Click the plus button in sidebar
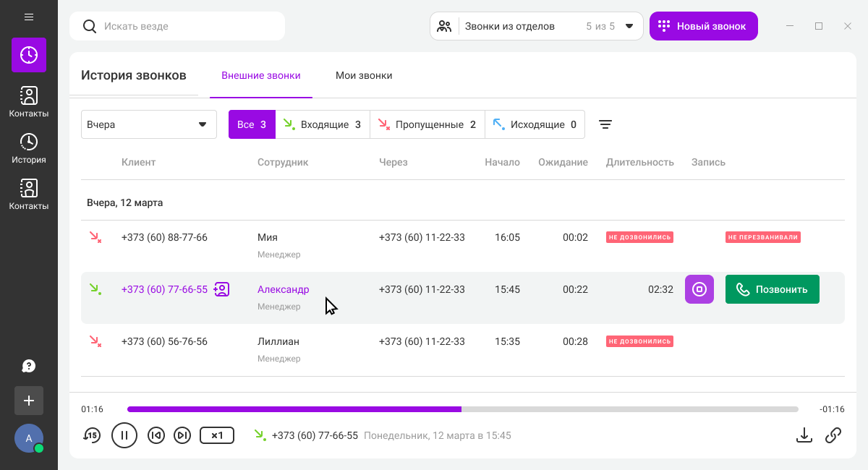 [x=29, y=400]
